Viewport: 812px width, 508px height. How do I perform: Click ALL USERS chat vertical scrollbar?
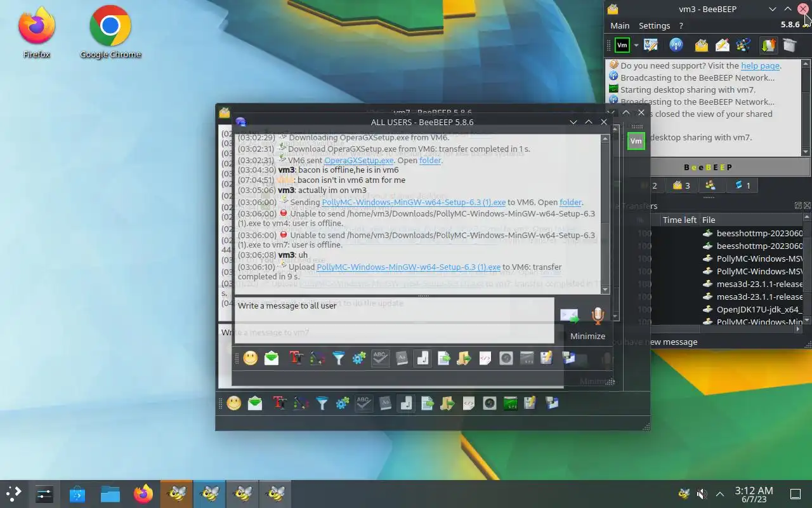[605, 214]
